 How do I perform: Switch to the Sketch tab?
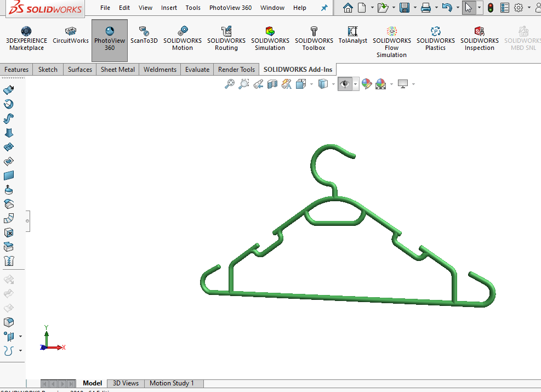tap(48, 70)
